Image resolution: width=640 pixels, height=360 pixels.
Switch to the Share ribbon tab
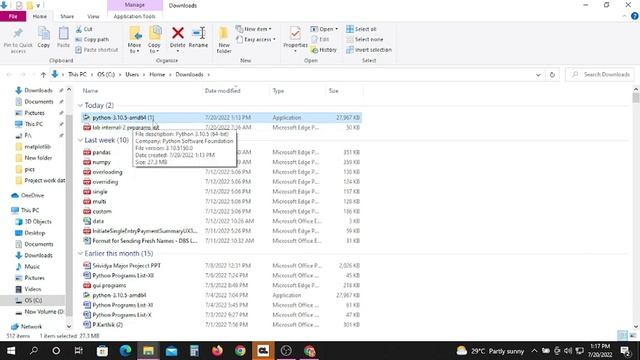67,16
